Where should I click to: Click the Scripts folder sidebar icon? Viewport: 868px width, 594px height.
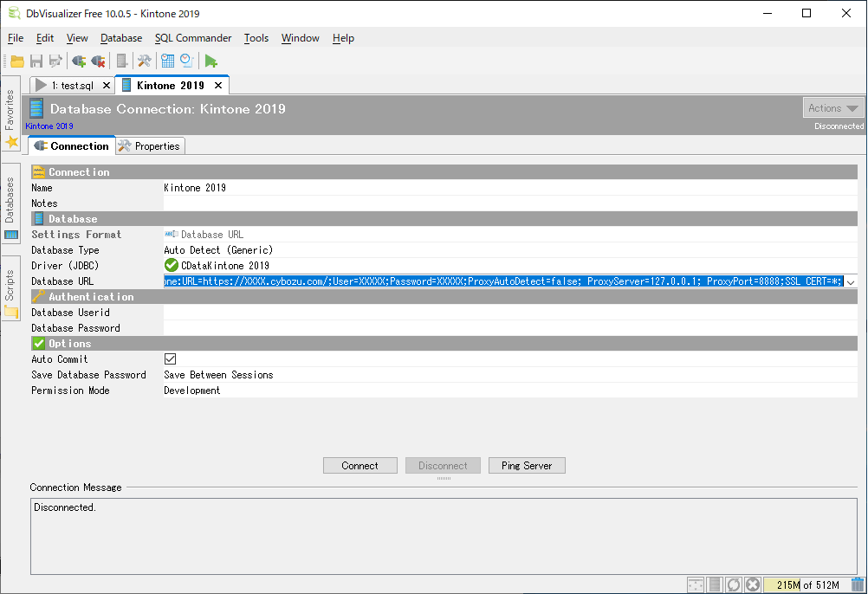point(11,312)
